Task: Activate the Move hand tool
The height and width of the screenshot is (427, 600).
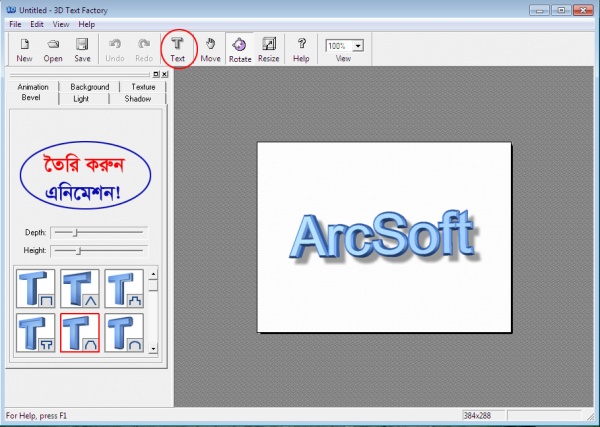Action: pos(210,50)
